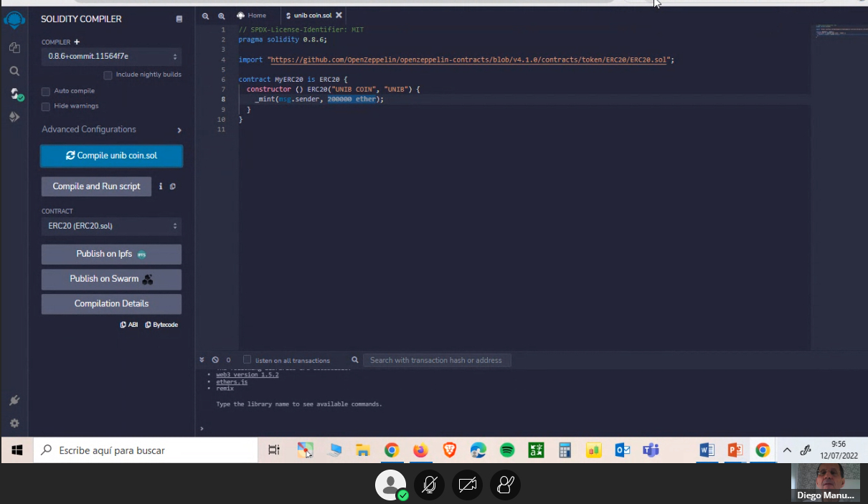Switch to the Home tab
The image size is (868, 504).
click(252, 15)
